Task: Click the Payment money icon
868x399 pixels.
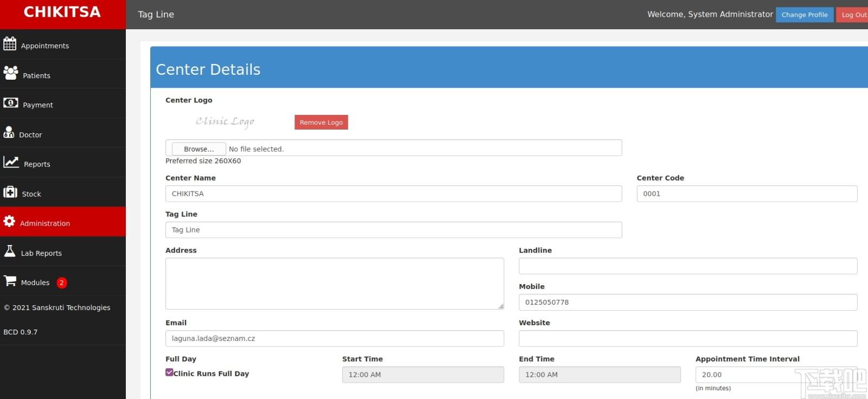Action: [10, 102]
